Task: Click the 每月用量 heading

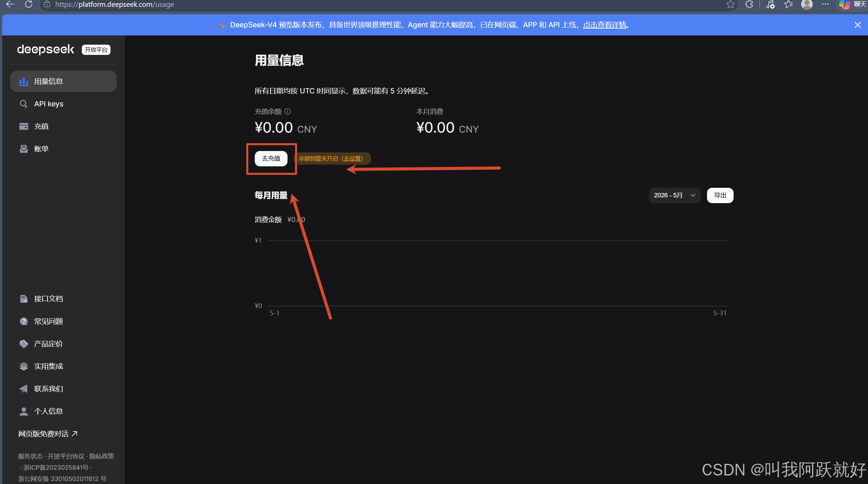Action: (271, 195)
